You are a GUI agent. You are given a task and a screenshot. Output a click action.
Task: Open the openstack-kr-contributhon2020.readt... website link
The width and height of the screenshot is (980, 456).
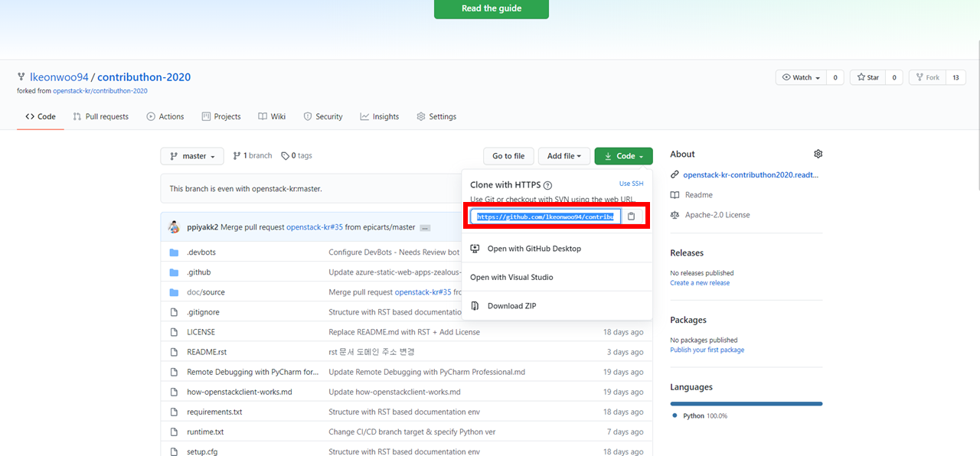point(750,174)
